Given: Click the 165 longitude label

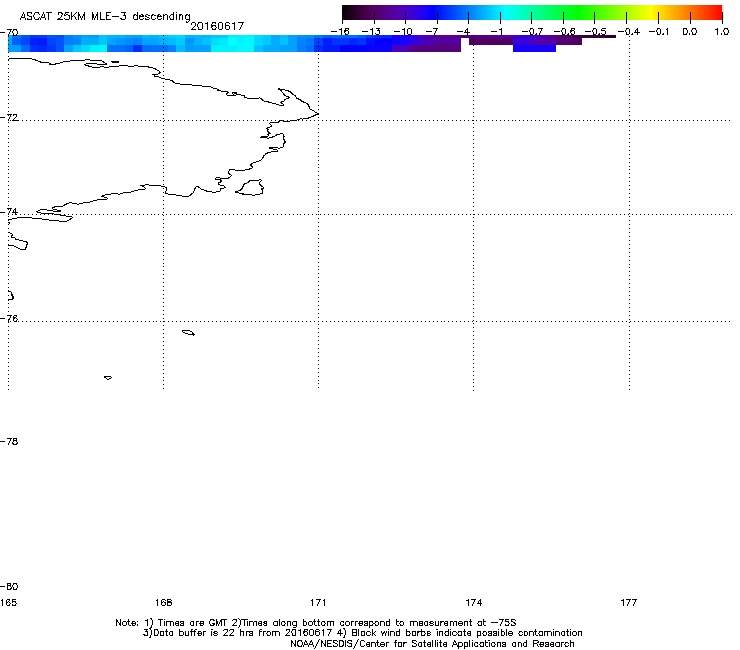Looking at the screenshot, I should click(8, 602).
